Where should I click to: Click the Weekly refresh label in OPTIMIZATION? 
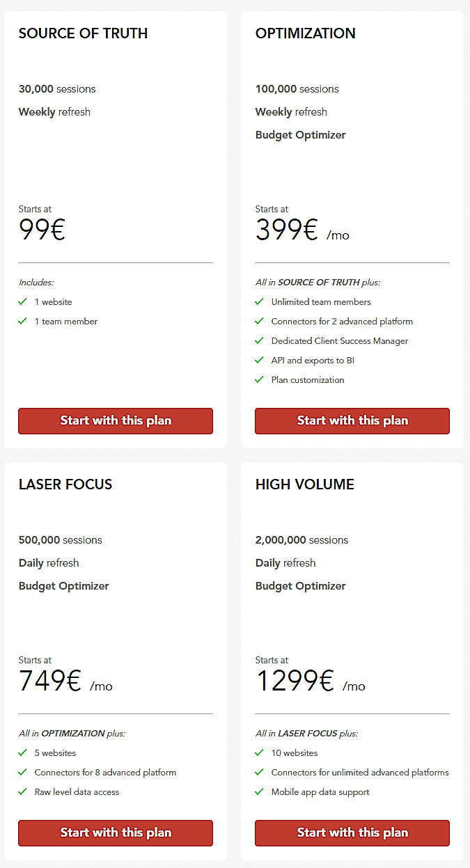[290, 111]
